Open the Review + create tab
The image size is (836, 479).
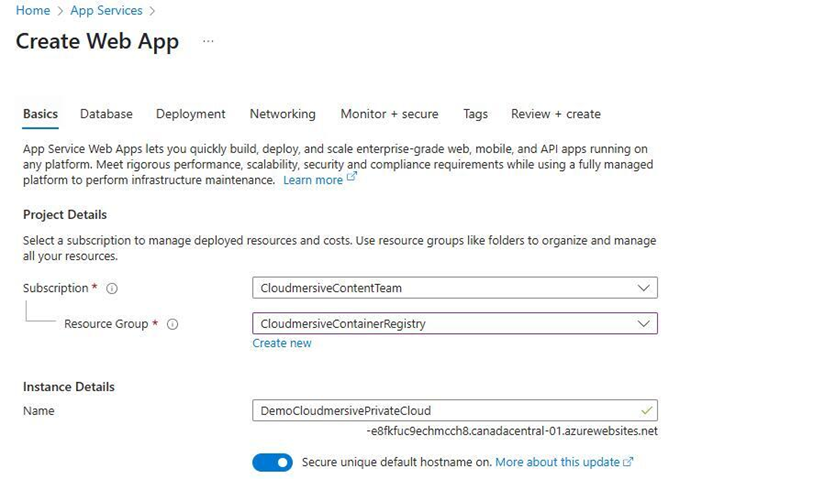[556, 114]
